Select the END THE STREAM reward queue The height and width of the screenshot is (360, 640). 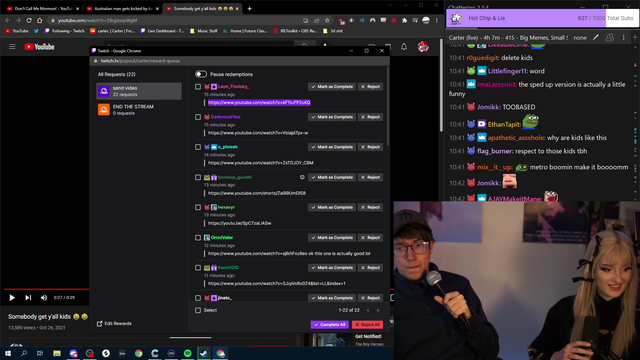pyautogui.click(x=139, y=109)
